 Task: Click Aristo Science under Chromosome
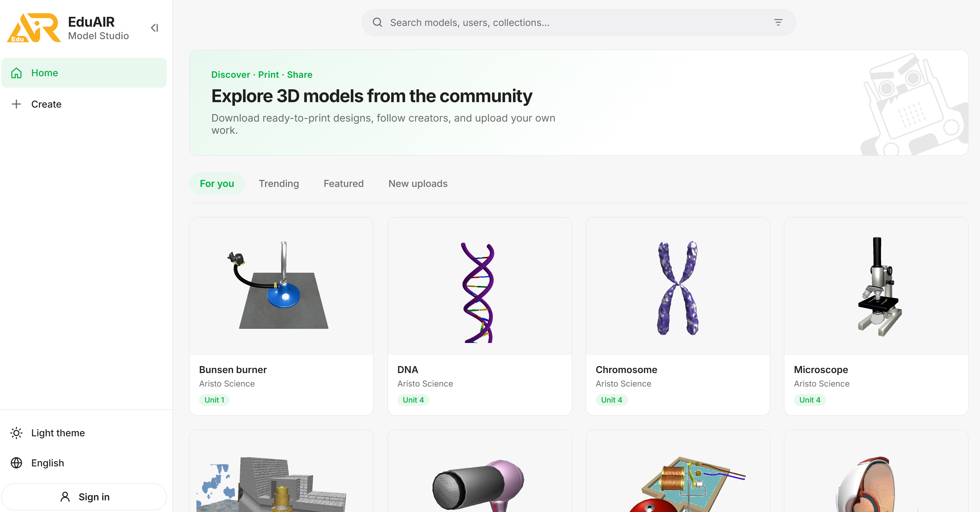click(623, 384)
